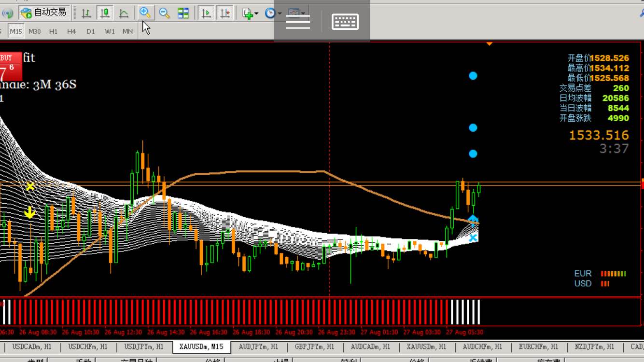Open the AUDJPYm, H1 chart tab
The width and height of the screenshot is (644, 362).
point(258,347)
